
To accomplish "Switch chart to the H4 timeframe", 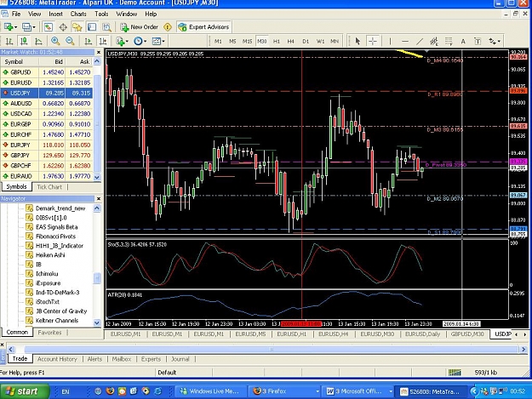I will (x=291, y=42).
